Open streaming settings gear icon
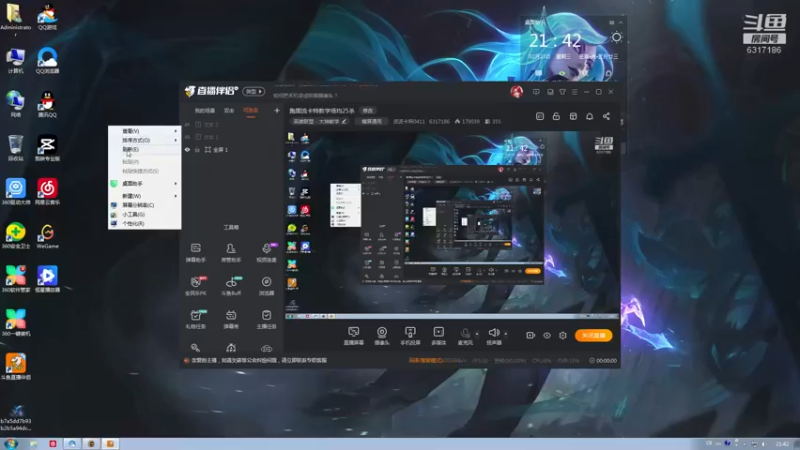 point(563,335)
